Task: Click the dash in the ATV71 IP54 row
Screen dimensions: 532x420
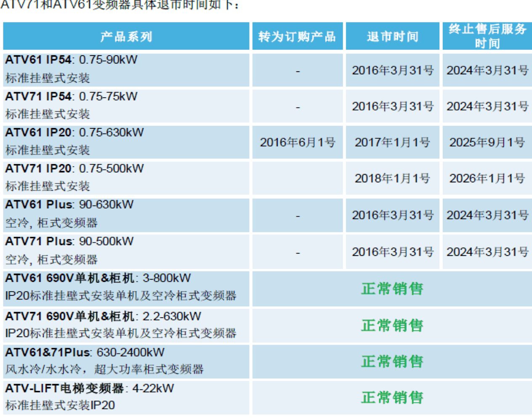Action: [x=298, y=108]
